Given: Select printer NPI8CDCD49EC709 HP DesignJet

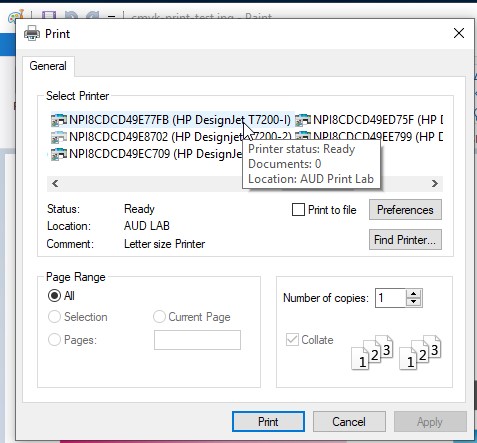Looking at the screenshot, I should [146, 154].
